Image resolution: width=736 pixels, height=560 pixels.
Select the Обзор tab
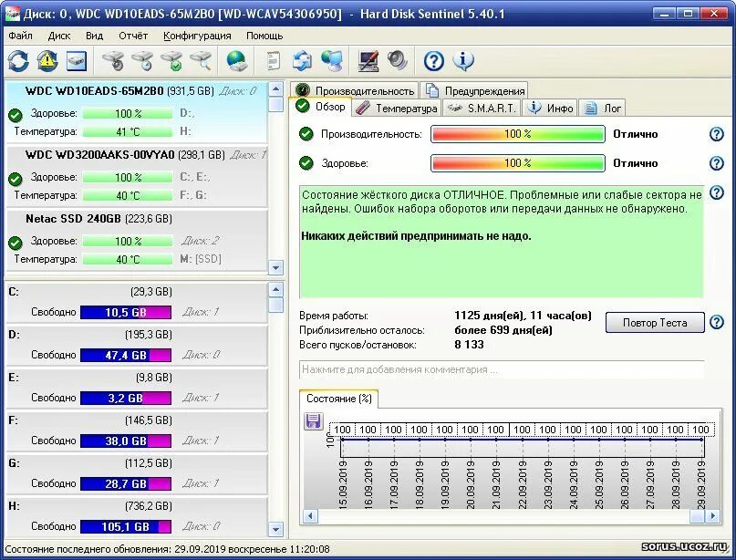[x=320, y=107]
